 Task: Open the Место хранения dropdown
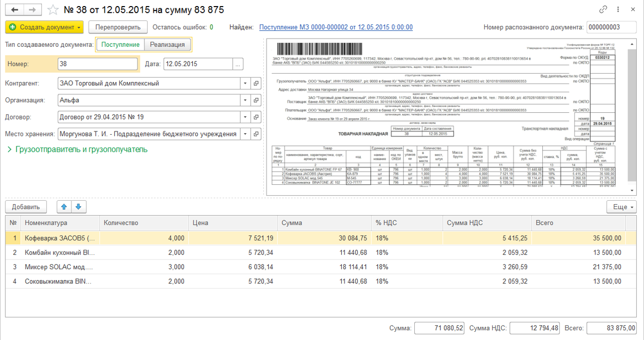[245, 134]
